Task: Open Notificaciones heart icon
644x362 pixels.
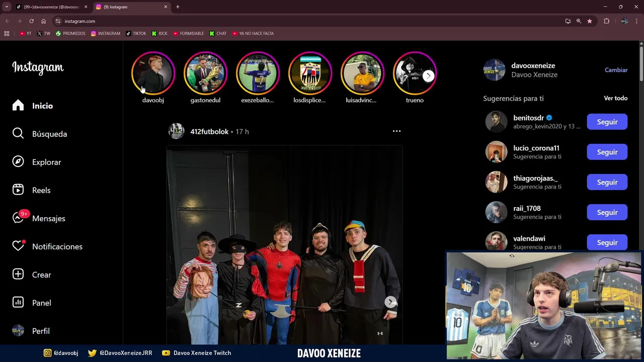Action: [18, 246]
